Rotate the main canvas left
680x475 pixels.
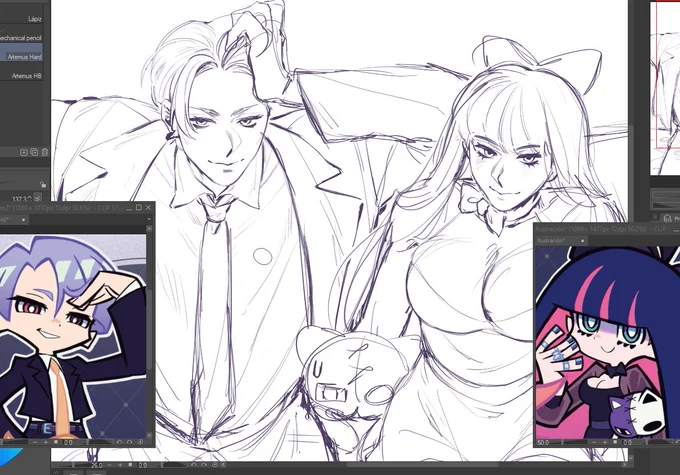[194, 465]
